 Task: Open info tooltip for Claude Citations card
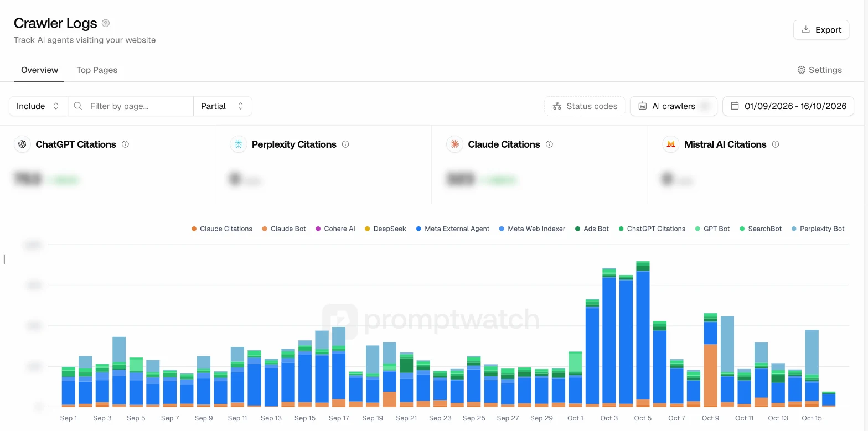click(549, 144)
